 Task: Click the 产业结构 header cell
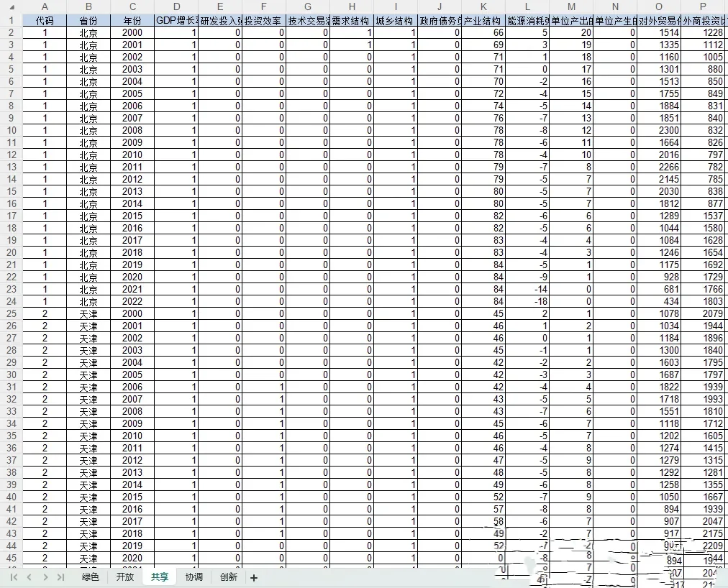pyautogui.click(x=483, y=20)
